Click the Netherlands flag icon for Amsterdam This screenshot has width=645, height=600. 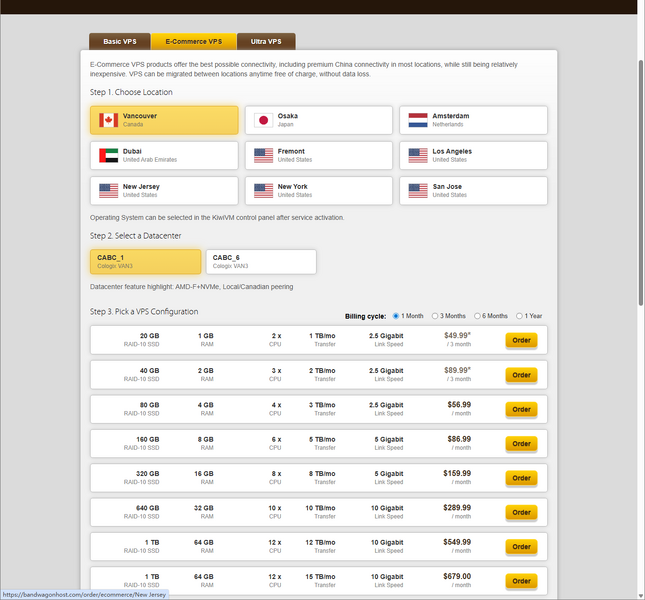coord(418,120)
